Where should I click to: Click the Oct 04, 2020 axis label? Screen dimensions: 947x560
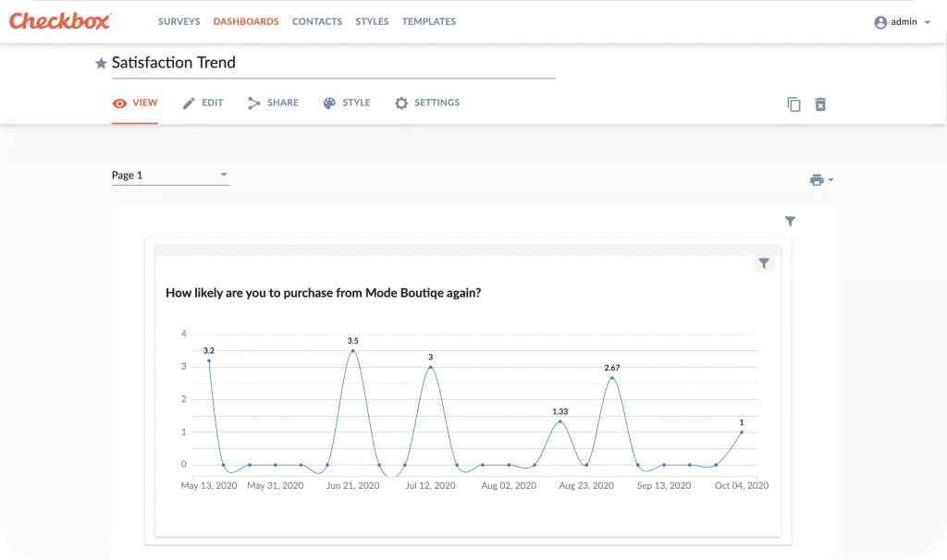tap(742, 486)
